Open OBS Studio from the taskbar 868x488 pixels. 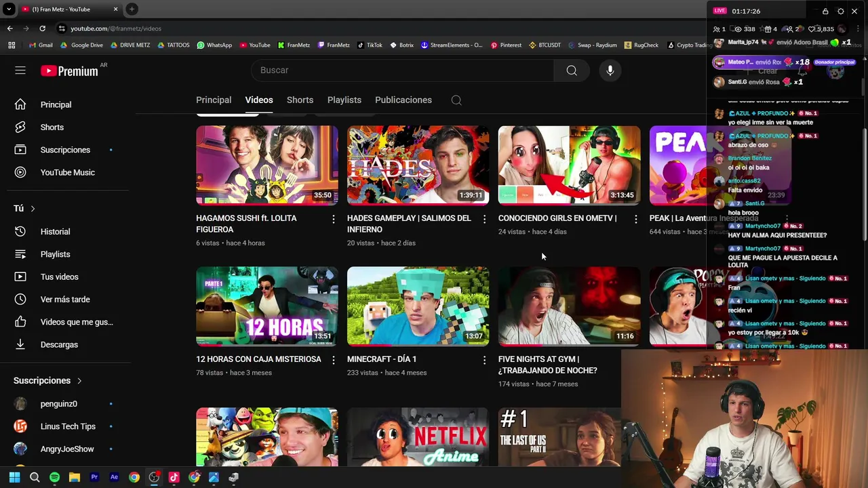click(x=154, y=477)
